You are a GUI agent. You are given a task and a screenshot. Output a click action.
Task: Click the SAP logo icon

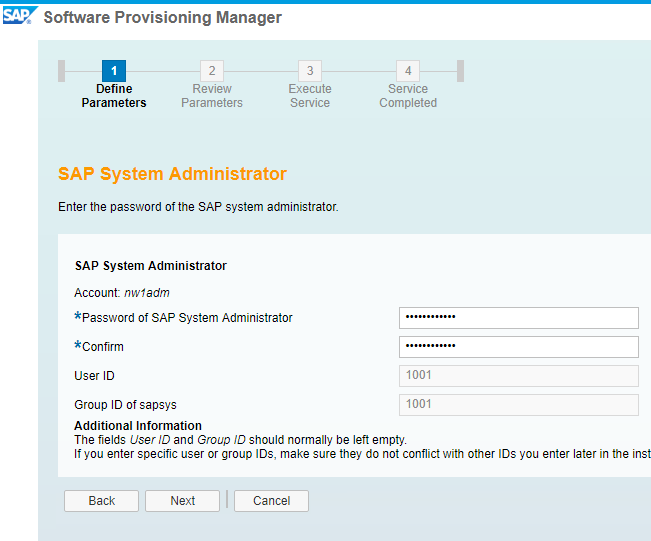coord(20,15)
